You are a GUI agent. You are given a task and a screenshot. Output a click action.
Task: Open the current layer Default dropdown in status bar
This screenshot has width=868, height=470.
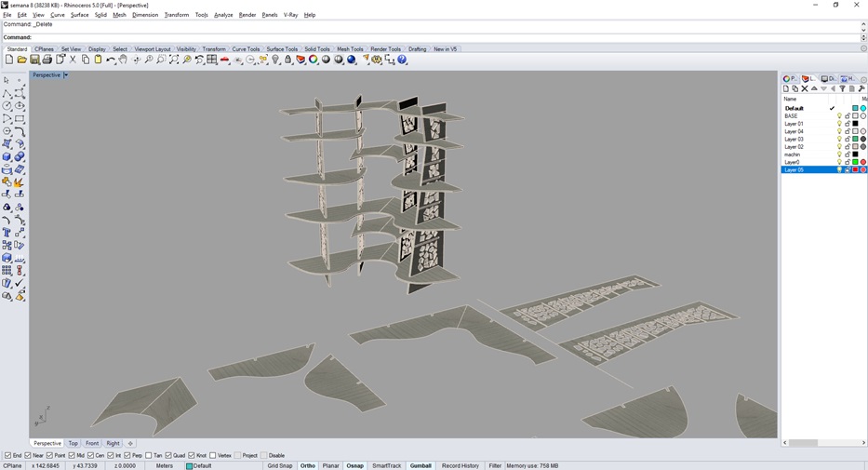[201, 465]
